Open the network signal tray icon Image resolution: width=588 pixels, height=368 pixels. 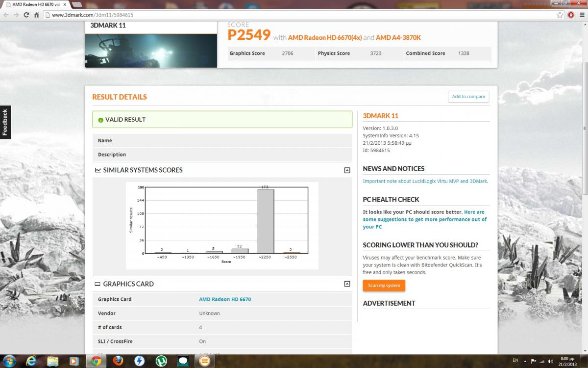tap(543, 361)
